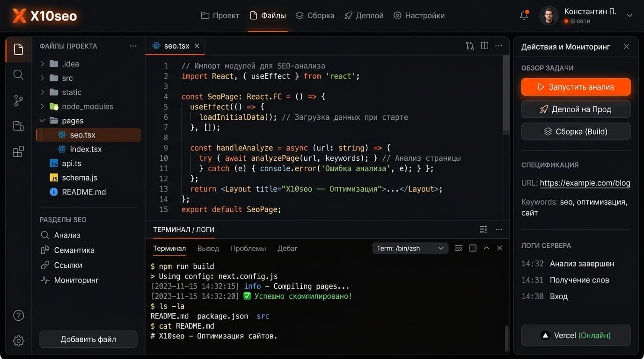Select the Проблемы terminal tab
The height and width of the screenshot is (359, 644).
(248, 248)
